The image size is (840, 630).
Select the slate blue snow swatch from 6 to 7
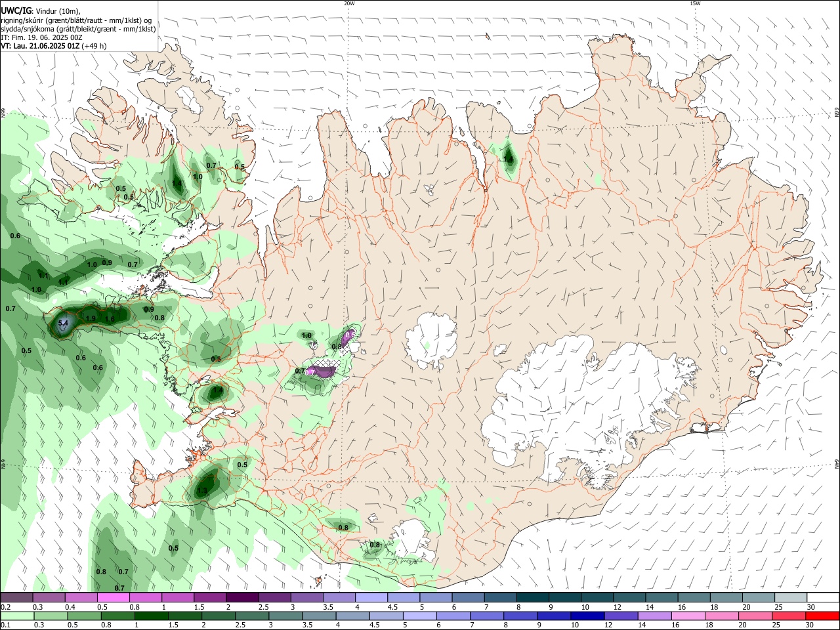coord(467,597)
